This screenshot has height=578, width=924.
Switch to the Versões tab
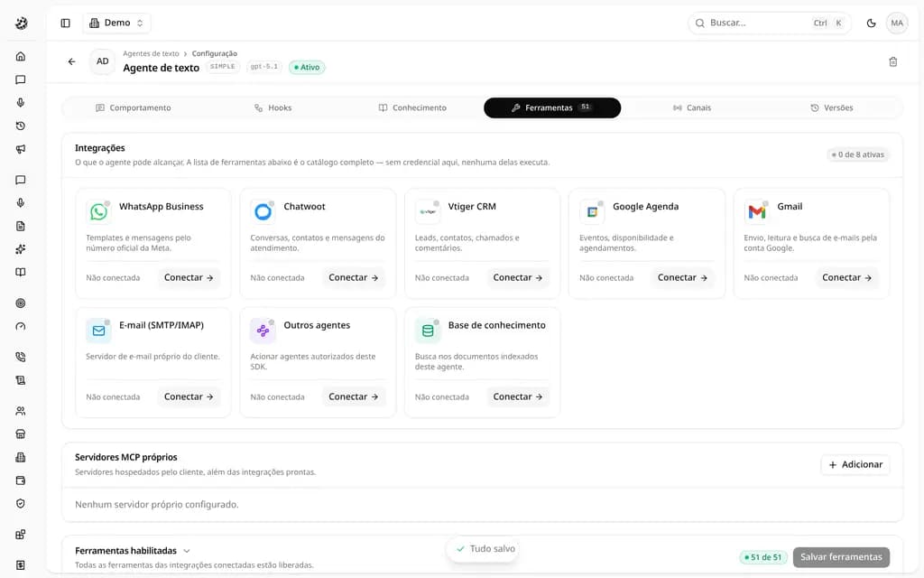(831, 108)
